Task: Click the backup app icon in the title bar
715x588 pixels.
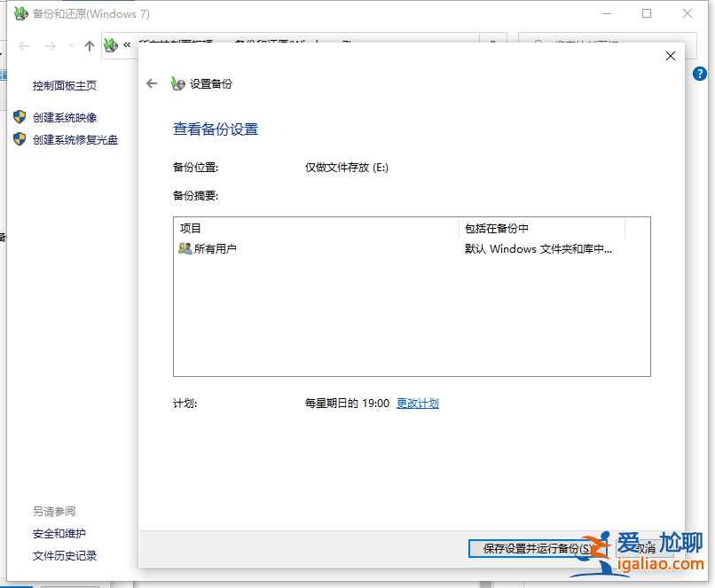Action: [x=20, y=14]
